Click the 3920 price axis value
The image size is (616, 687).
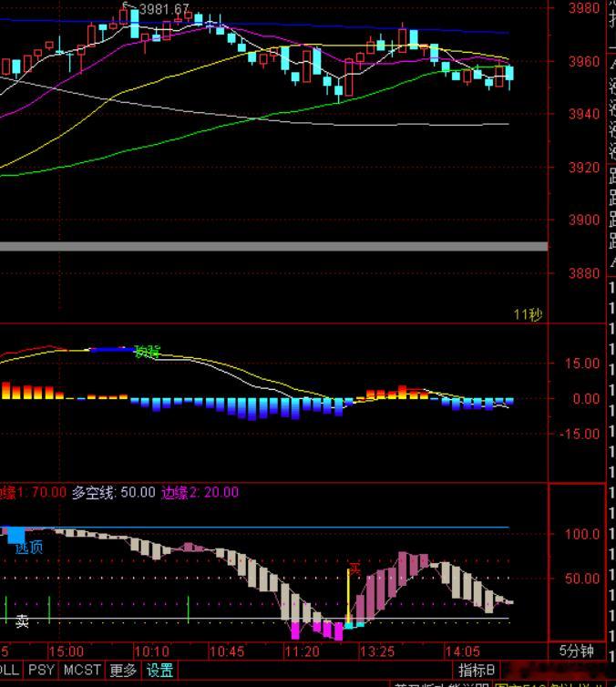click(584, 168)
